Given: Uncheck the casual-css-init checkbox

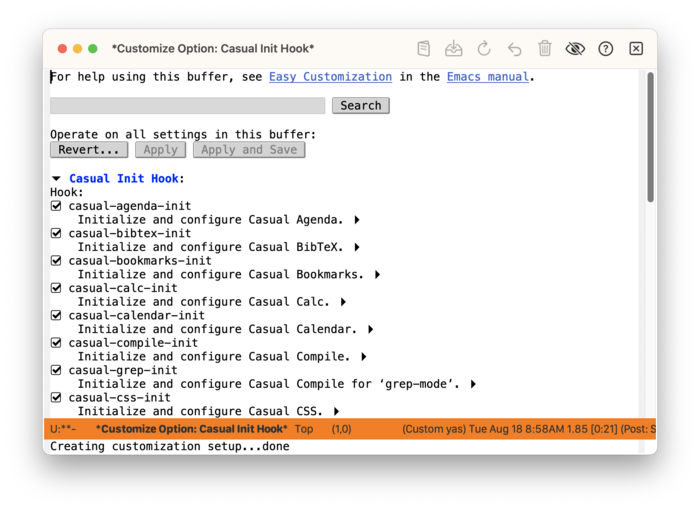Looking at the screenshot, I should 56,397.
